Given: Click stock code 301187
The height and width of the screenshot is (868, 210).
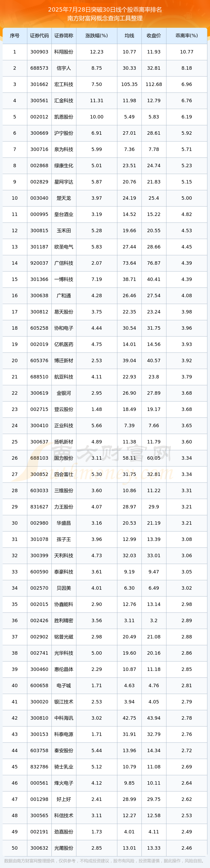Looking at the screenshot, I should click(39, 247).
